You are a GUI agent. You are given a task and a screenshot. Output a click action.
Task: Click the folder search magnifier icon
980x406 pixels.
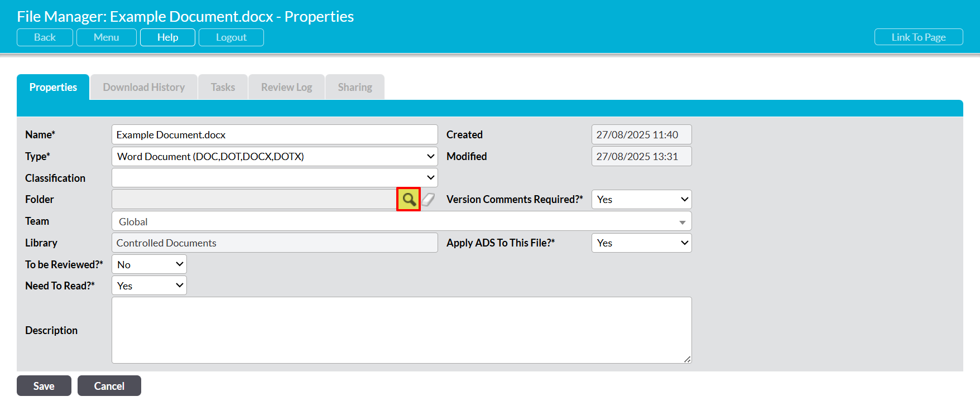click(409, 199)
